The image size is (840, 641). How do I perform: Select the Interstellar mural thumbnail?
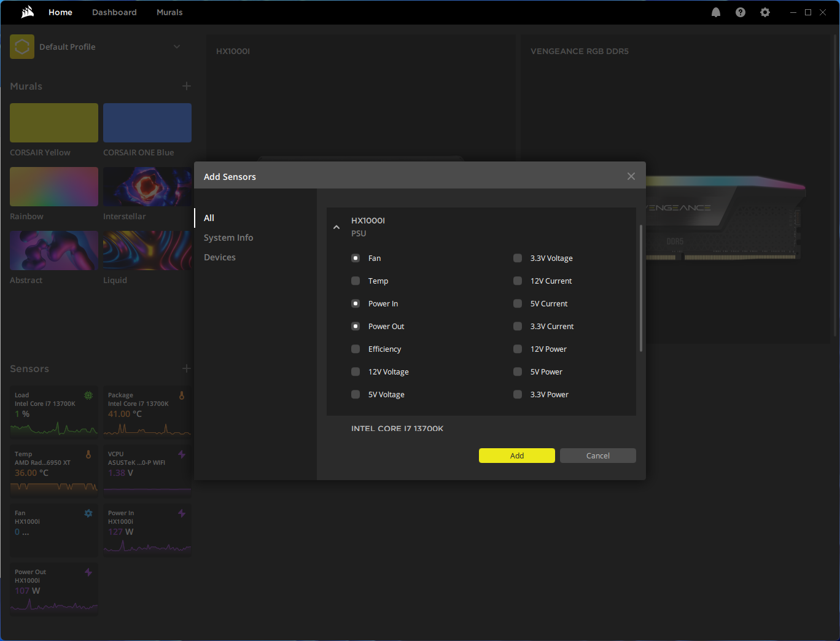point(147,187)
